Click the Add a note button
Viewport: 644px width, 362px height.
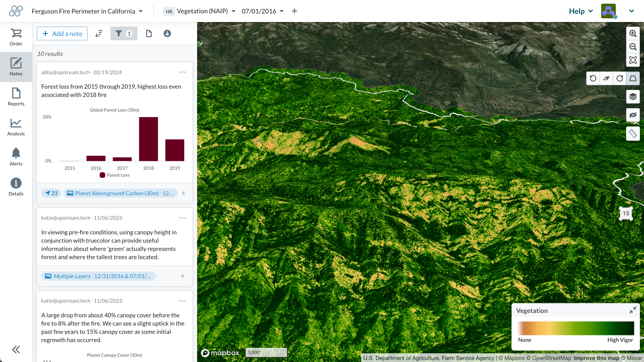point(62,33)
